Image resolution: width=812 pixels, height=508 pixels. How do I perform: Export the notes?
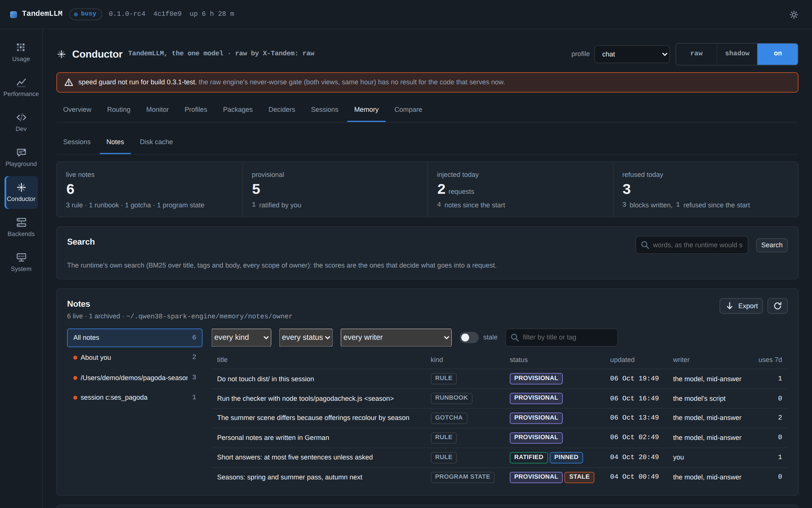tap(741, 306)
